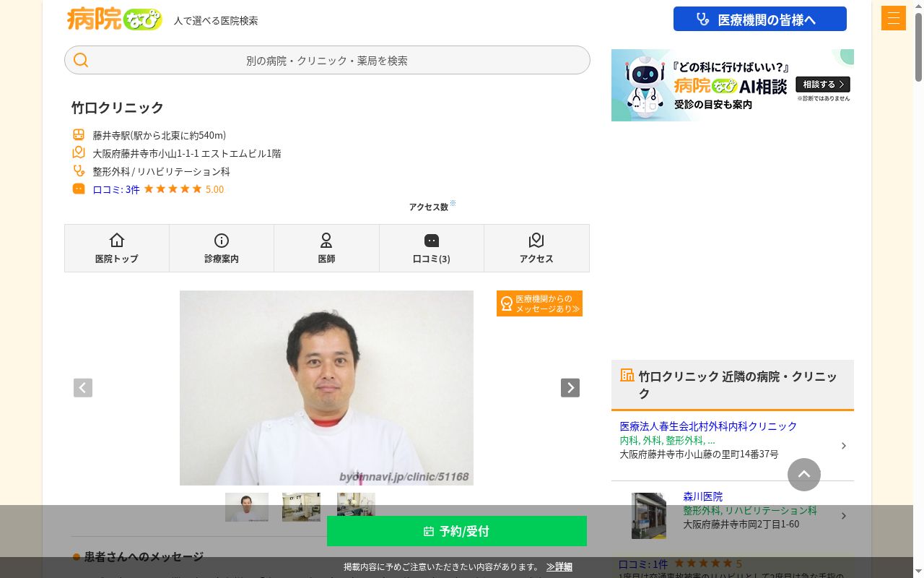Show the previous photo with left arrow

coord(83,388)
